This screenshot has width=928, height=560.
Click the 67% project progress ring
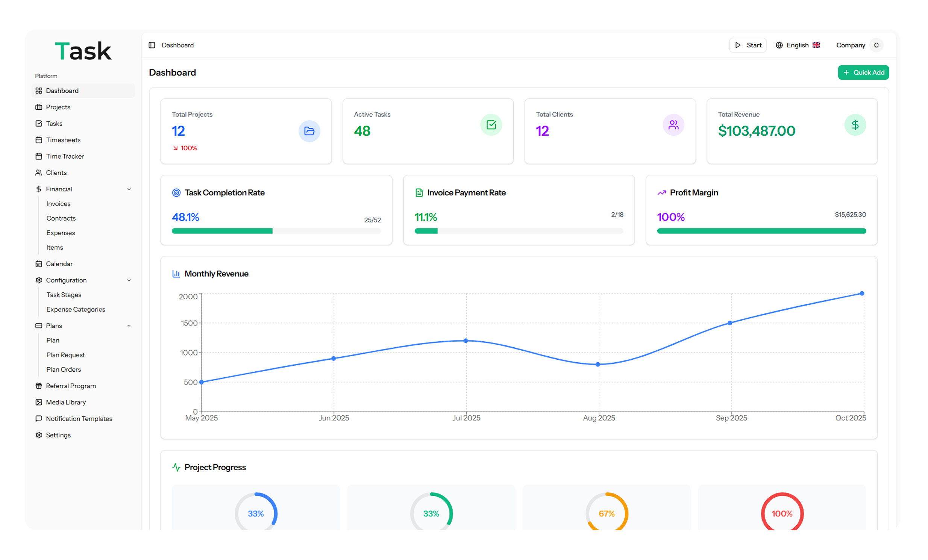click(607, 513)
